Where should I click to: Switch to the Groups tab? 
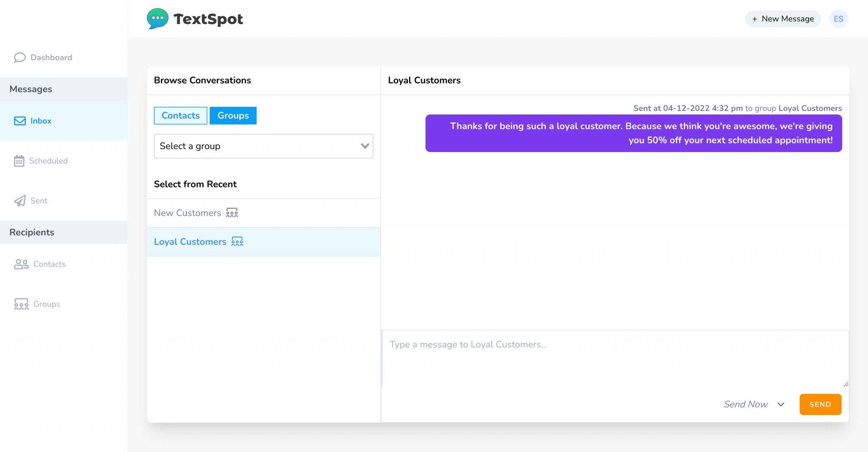click(x=233, y=115)
